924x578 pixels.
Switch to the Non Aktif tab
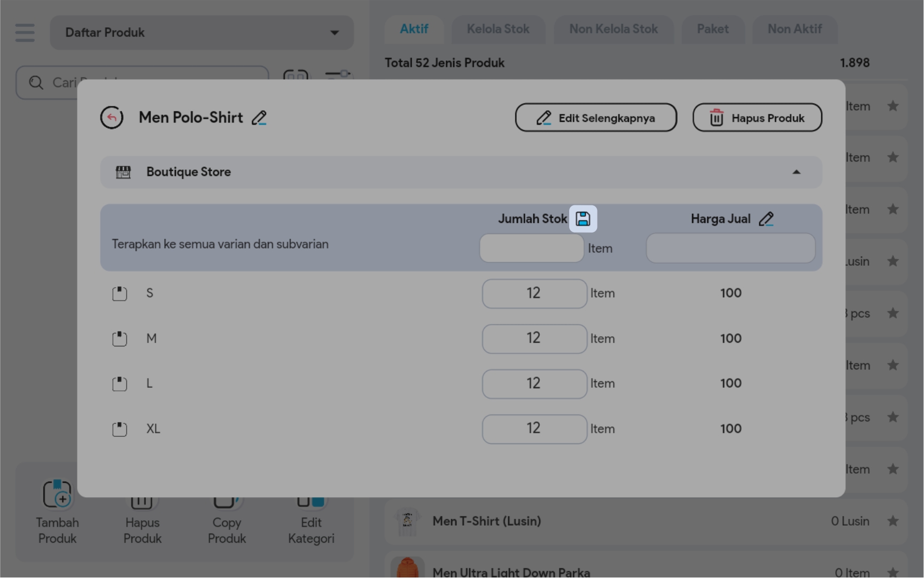click(x=794, y=29)
